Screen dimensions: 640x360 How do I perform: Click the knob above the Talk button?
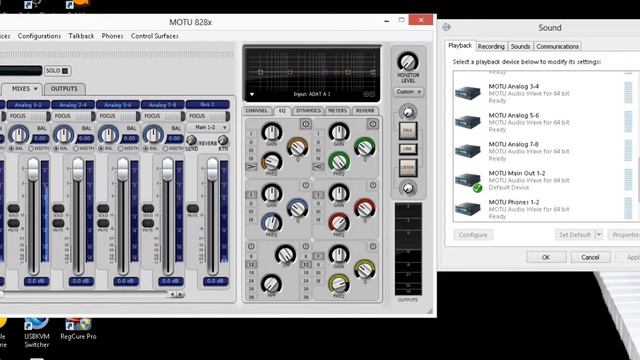click(x=408, y=111)
